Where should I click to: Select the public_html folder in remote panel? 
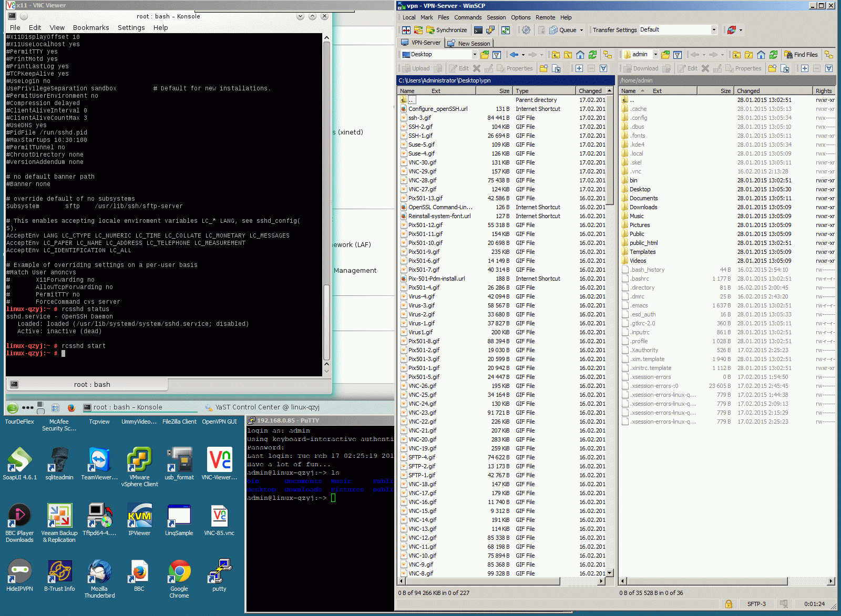point(643,243)
